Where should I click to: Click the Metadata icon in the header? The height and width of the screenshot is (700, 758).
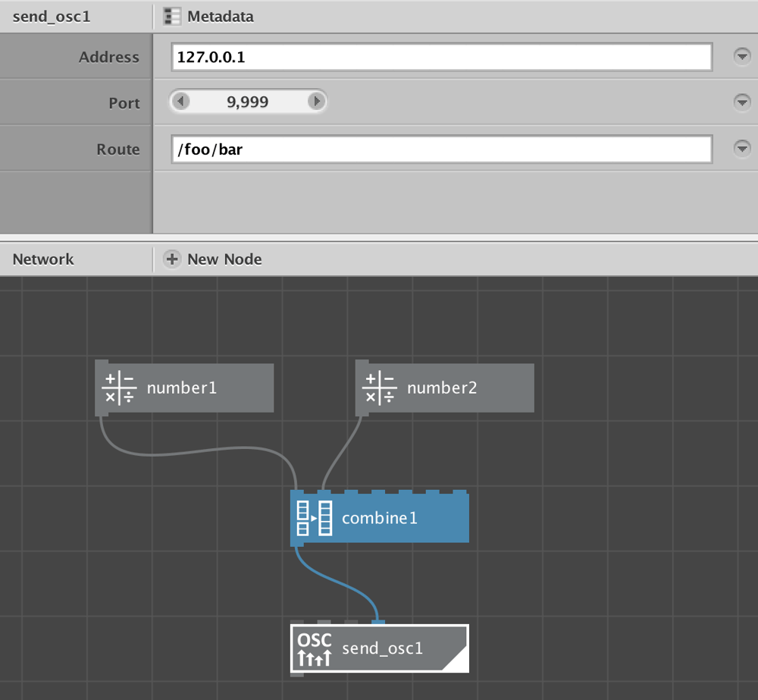171,17
